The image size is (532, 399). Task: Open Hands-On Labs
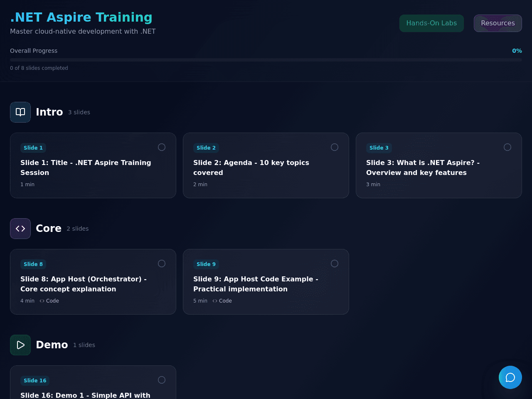coord(431,23)
